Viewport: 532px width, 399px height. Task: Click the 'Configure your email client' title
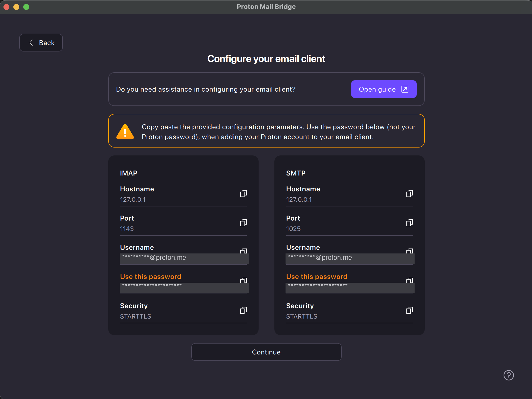coord(266,59)
